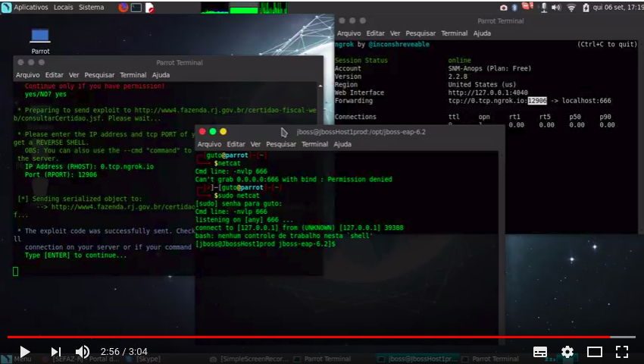
Task: Open the system monitor graphs applet
Action: point(244,8)
